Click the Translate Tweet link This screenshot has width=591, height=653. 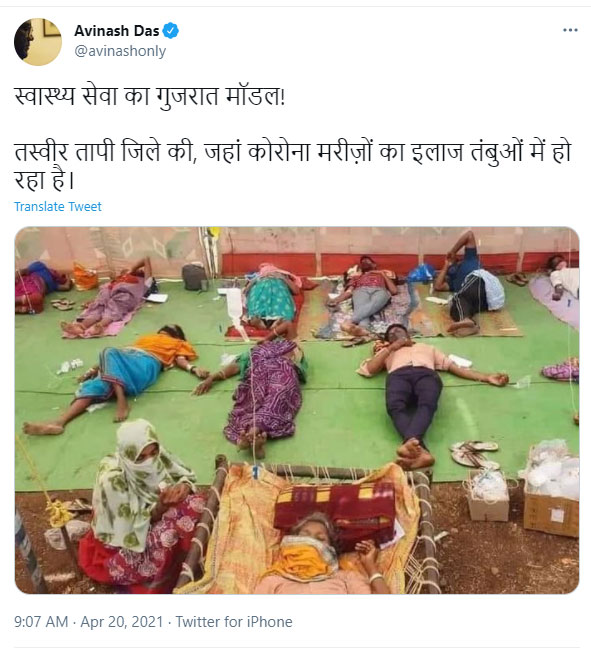point(58,207)
